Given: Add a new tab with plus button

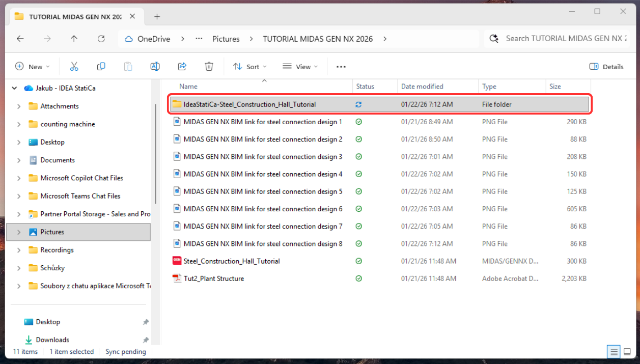Looking at the screenshot, I should tap(157, 17).
